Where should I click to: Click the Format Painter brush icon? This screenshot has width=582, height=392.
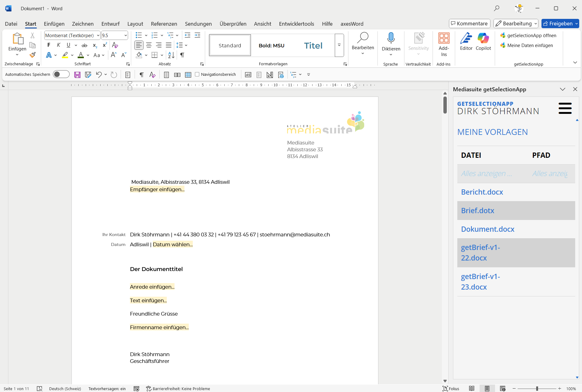coord(32,55)
